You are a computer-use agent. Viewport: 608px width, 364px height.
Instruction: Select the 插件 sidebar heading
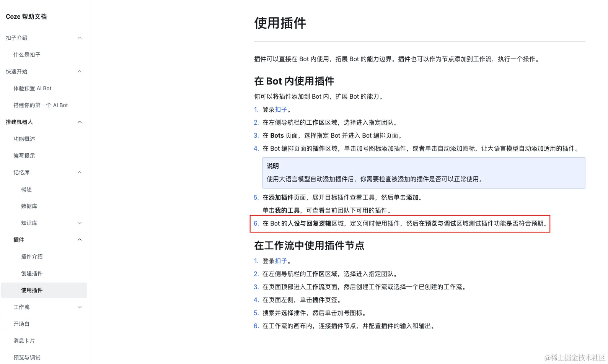[x=19, y=240]
